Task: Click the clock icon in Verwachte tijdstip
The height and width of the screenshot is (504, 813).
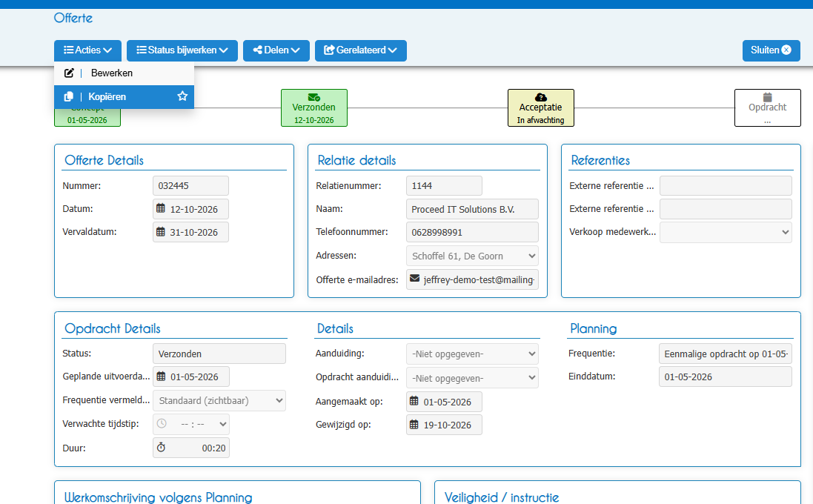Action: point(162,424)
